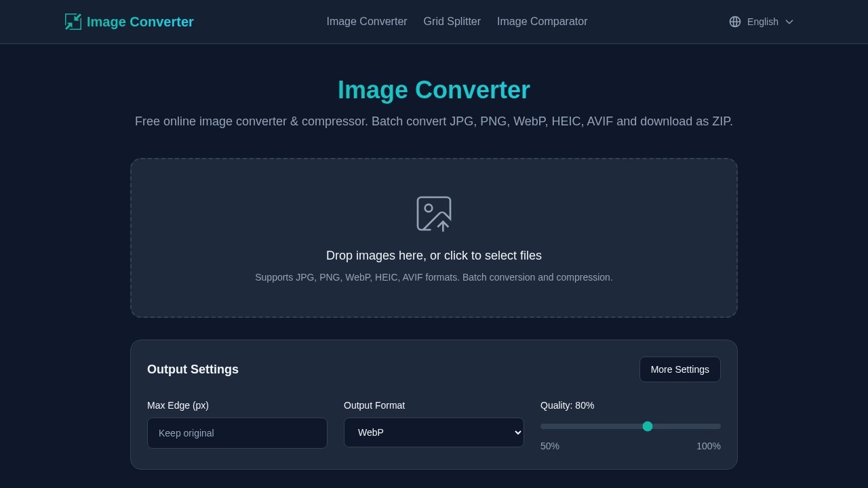Switch to the Image Comparator tool
The image size is (868, 488).
point(542,22)
